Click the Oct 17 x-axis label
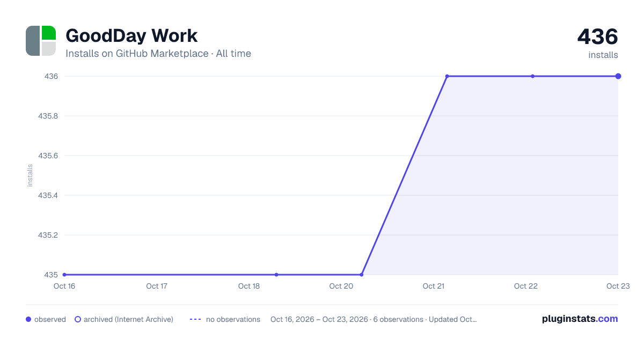The height and width of the screenshot is (338, 644). [x=157, y=286]
